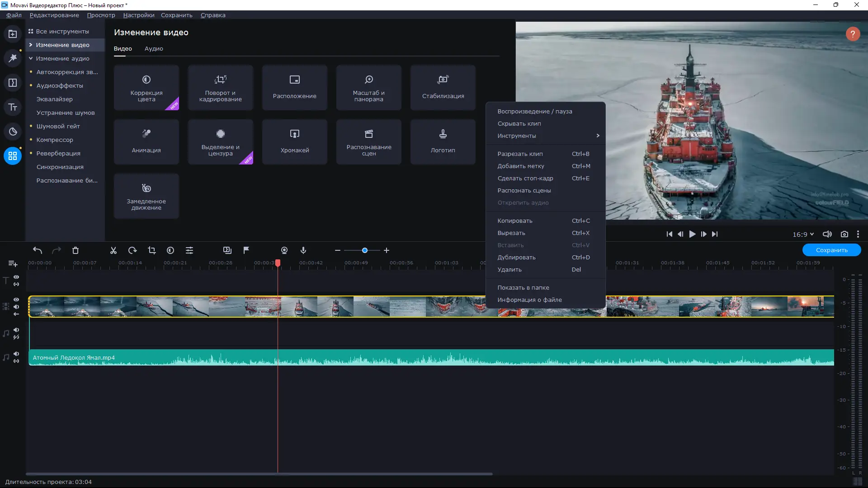This screenshot has width=868, height=488.
Task: Open the Crop tool in the timeline toolbar
Action: 151,250
